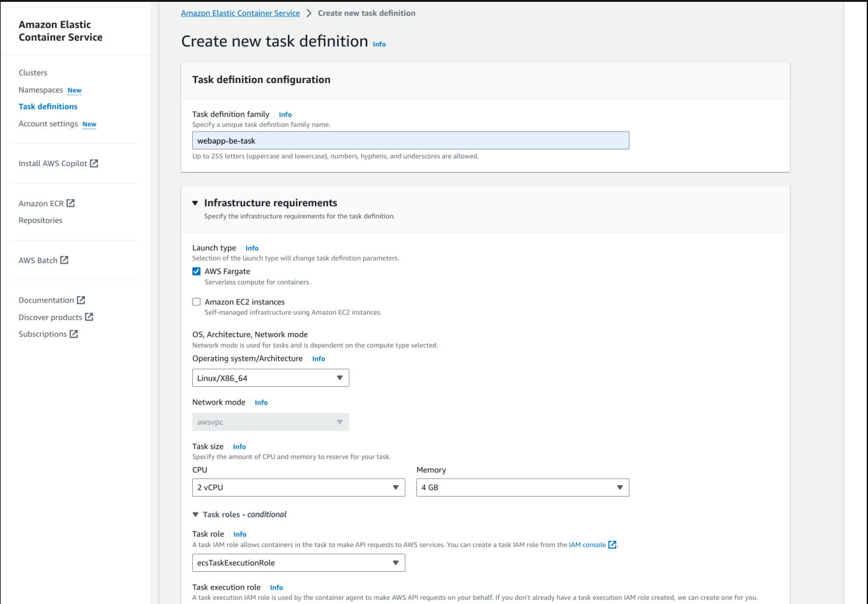Click the AWS Batch external link icon

[x=64, y=260]
